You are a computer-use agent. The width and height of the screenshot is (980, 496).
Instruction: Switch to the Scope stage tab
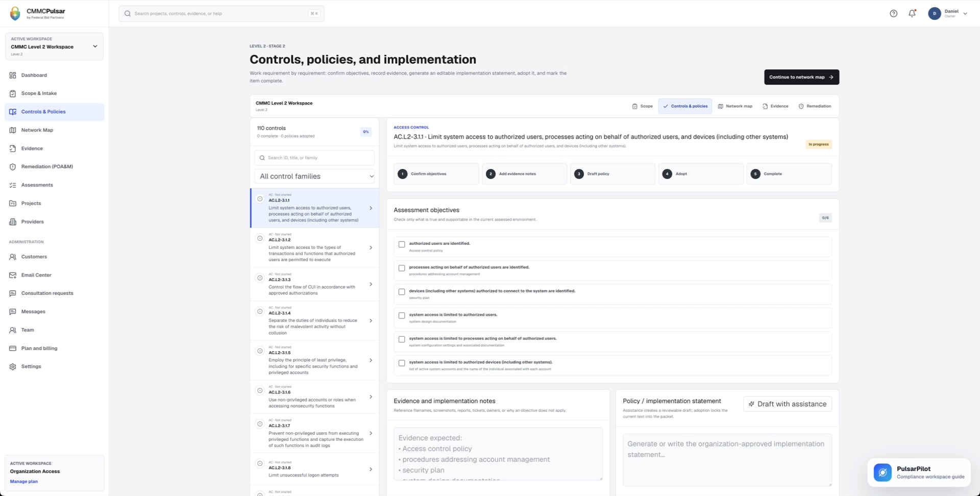pyautogui.click(x=642, y=106)
